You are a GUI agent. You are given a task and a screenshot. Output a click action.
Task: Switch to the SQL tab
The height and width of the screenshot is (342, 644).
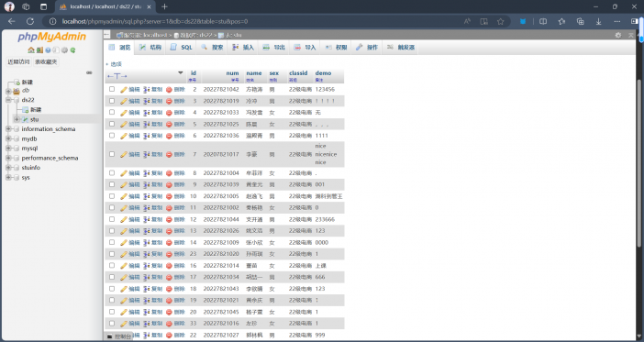(181, 48)
